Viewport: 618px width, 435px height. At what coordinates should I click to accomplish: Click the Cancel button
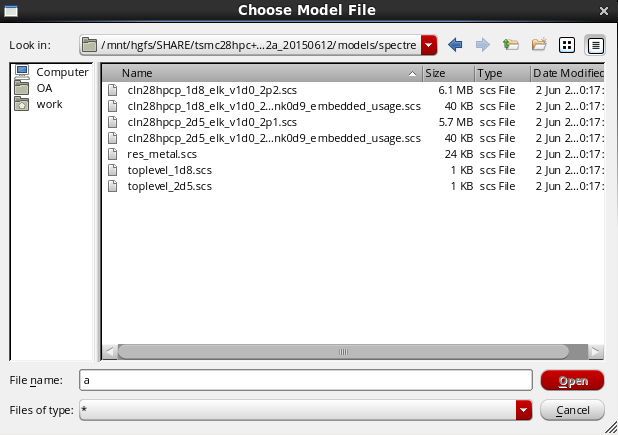[x=572, y=410]
